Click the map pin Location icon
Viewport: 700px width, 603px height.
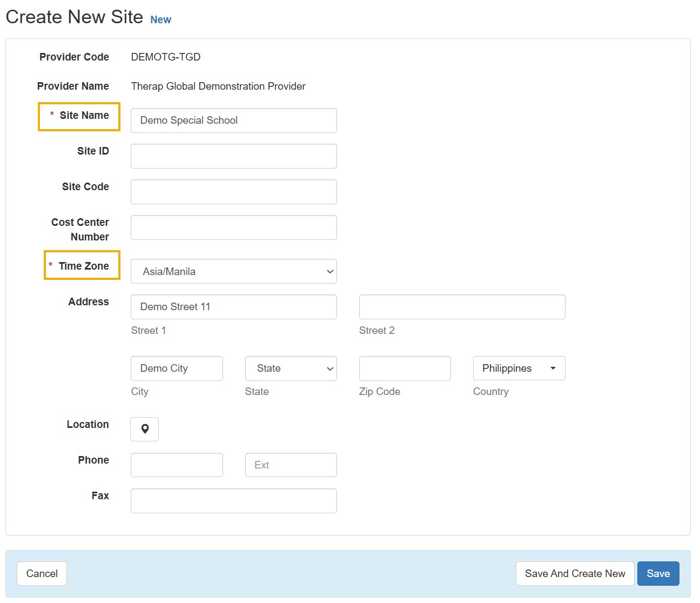click(x=144, y=429)
